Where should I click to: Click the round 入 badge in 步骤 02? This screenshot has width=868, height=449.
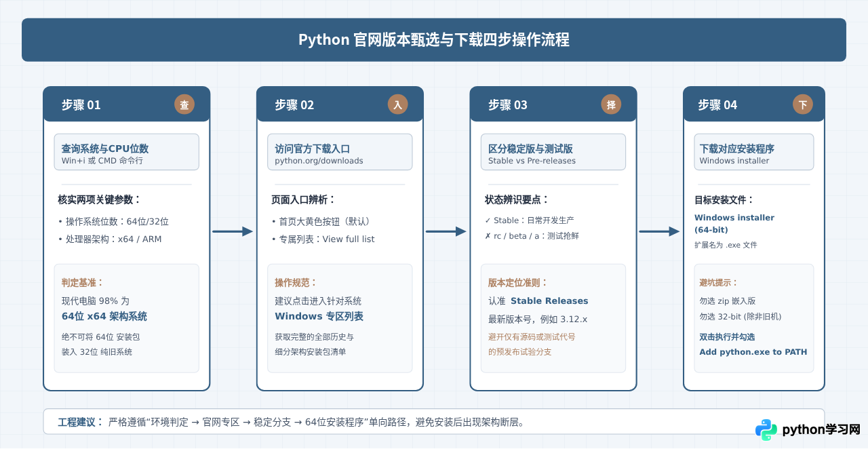tap(398, 104)
